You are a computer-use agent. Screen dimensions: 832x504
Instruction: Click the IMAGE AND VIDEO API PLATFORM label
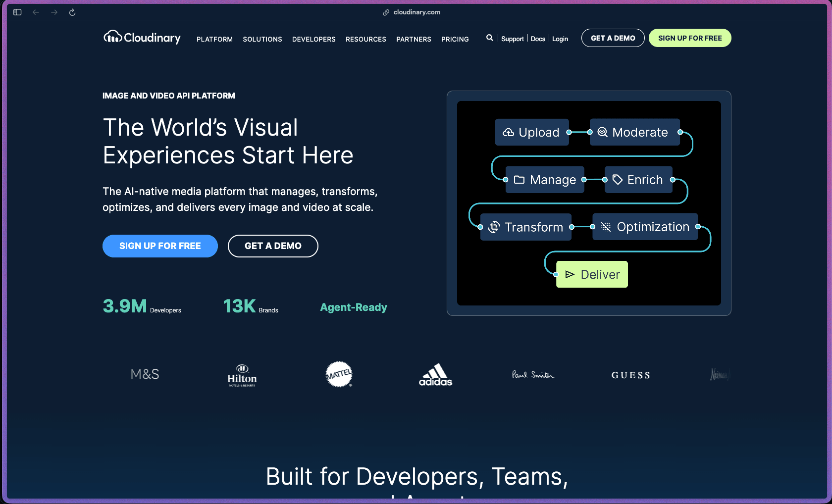pos(169,96)
